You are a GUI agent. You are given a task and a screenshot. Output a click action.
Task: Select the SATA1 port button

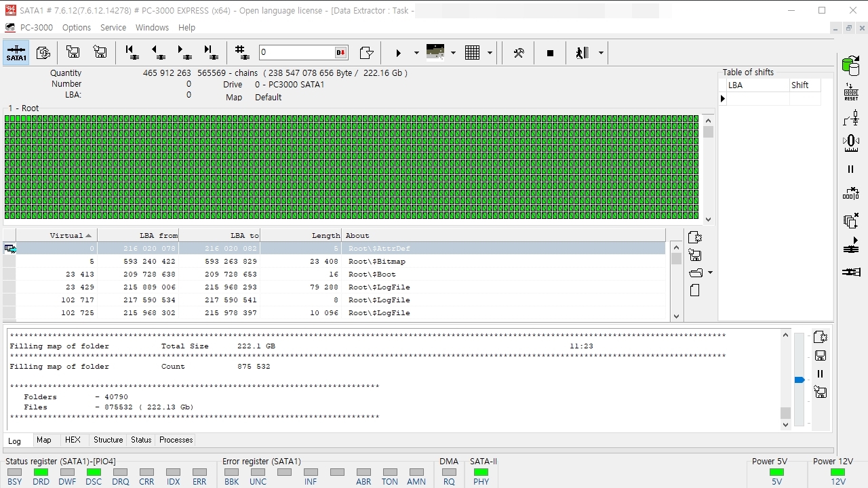[16, 53]
